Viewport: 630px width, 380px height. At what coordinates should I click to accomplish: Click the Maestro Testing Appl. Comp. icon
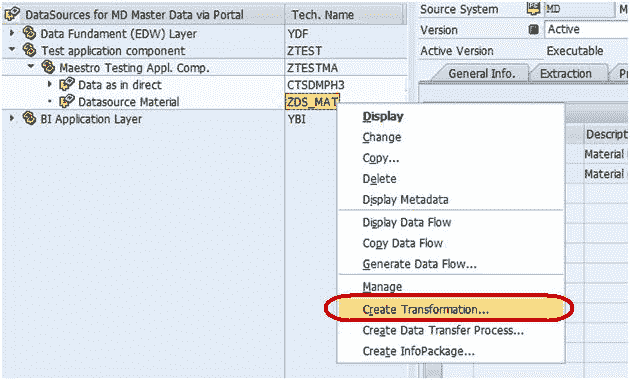click(x=48, y=67)
